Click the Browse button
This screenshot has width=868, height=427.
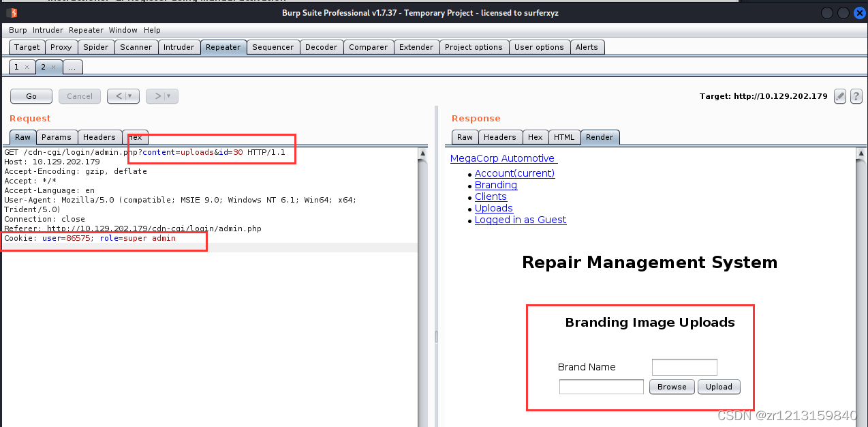click(672, 387)
